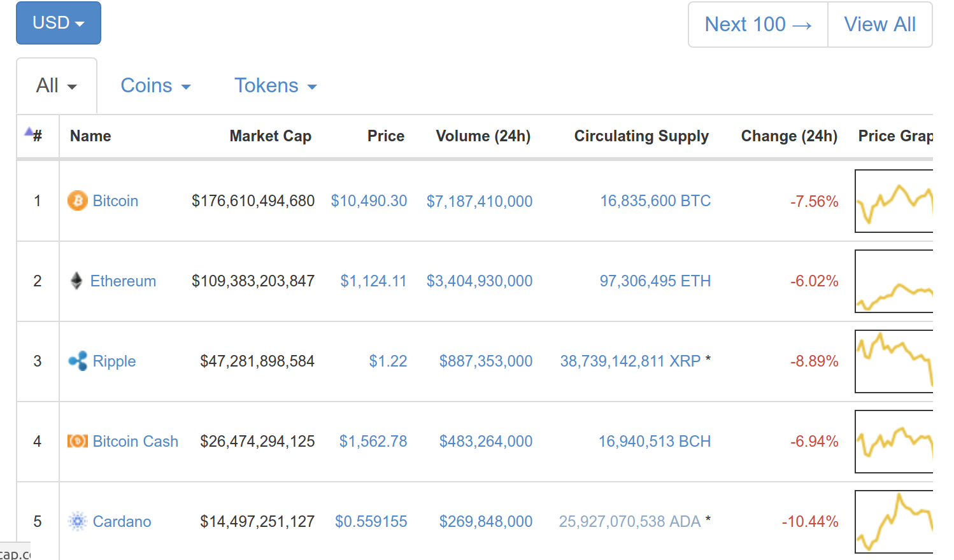Screen dimensions: 954x560
Task: Click supply 16,940,513 BCH
Action: point(655,442)
